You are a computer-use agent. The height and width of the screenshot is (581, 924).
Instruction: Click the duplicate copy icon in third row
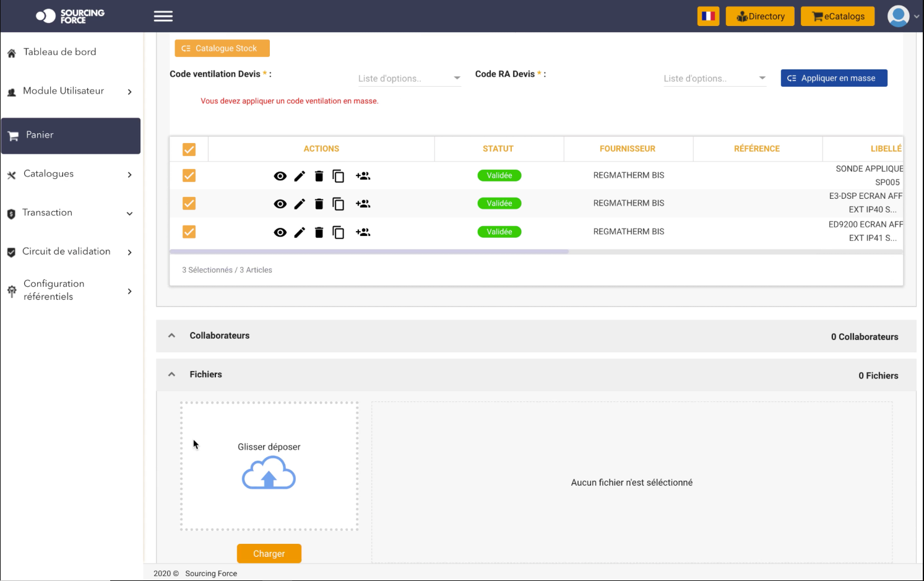point(338,232)
